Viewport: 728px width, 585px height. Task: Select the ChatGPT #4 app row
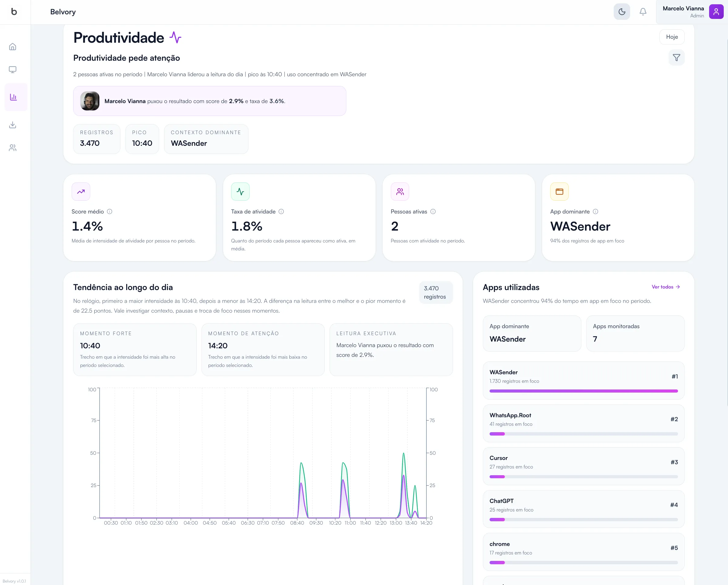click(583, 509)
